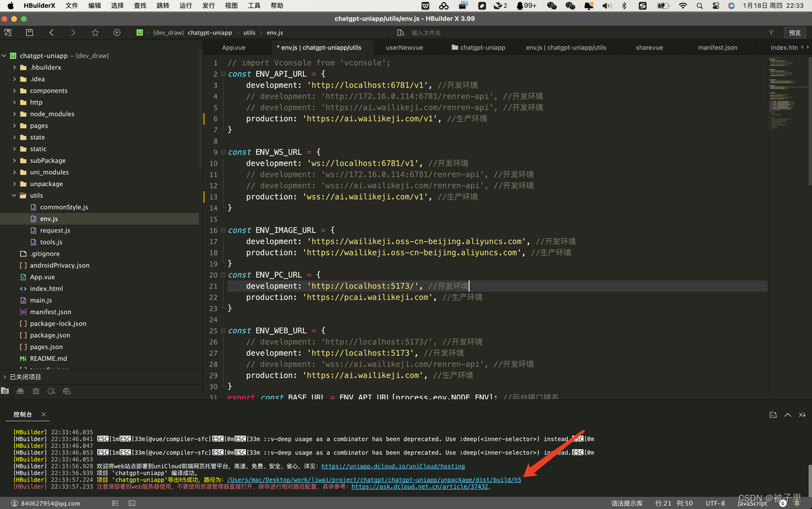
Task: Switch to the share.vue tab
Action: pyautogui.click(x=649, y=48)
